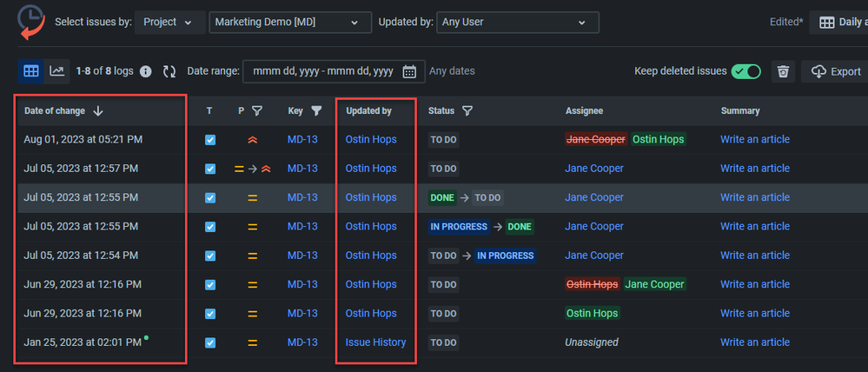Image resolution: width=868 pixels, height=372 pixels.
Task: Switch to chart graph view
Action: [56, 71]
